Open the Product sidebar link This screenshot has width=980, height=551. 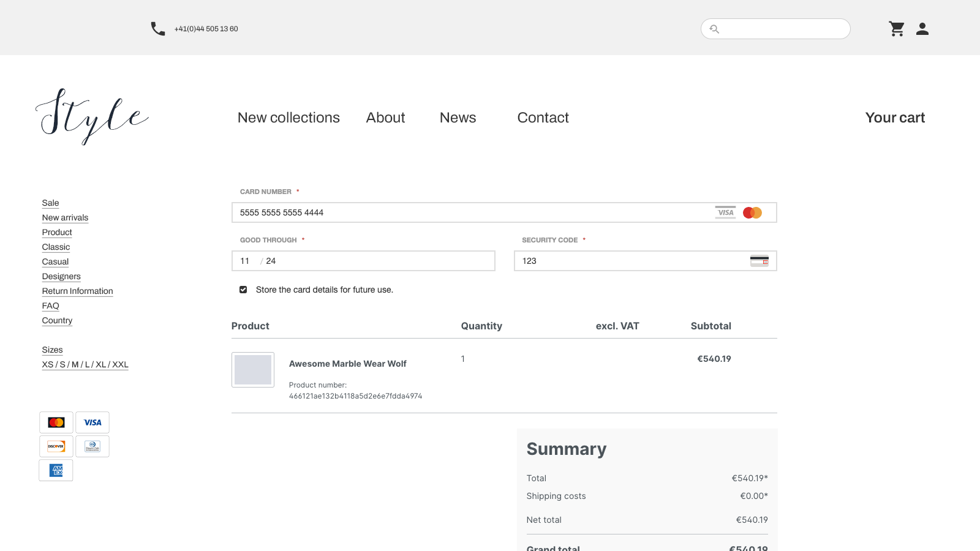(57, 233)
